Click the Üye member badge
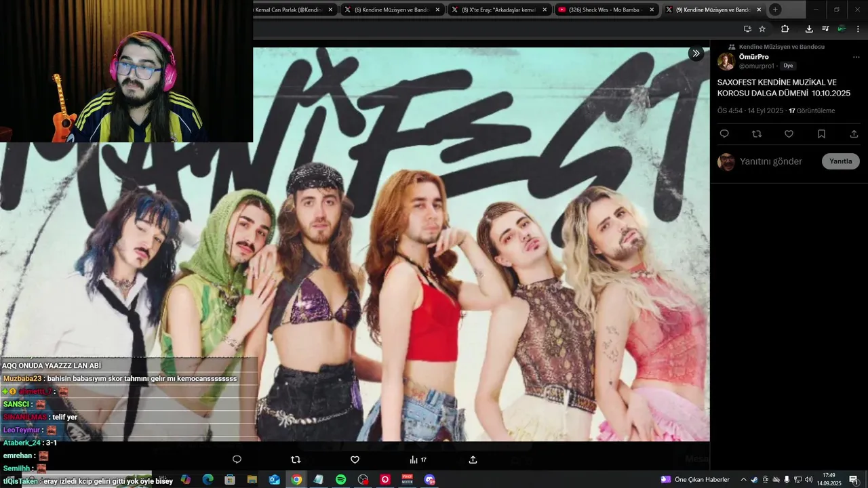868x488 pixels. (x=787, y=66)
